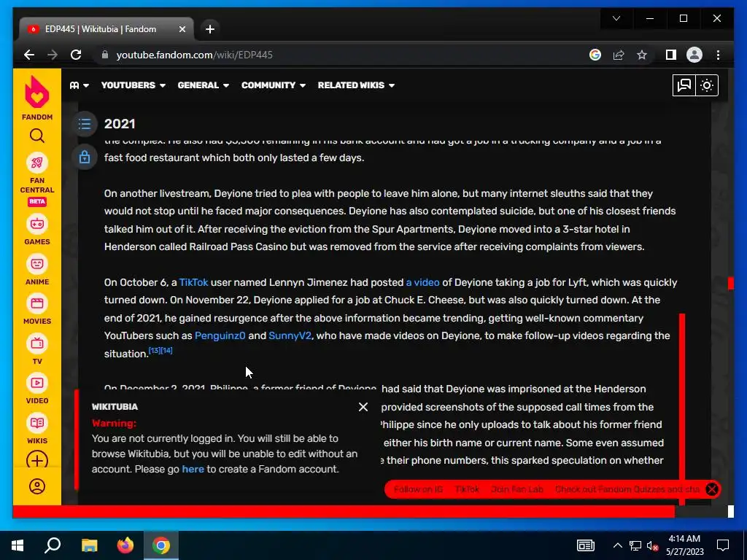Go back to the previous page
Viewport: 747px width, 560px height.
pos(29,55)
